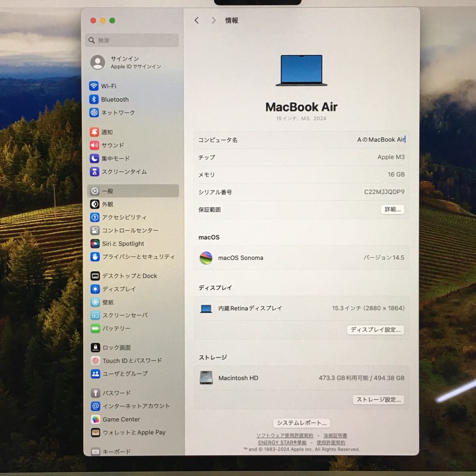476x476 pixels.
Task: Select ユーザとグループ in sidebar
Action: pyautogui.click(x=125, y=374)
